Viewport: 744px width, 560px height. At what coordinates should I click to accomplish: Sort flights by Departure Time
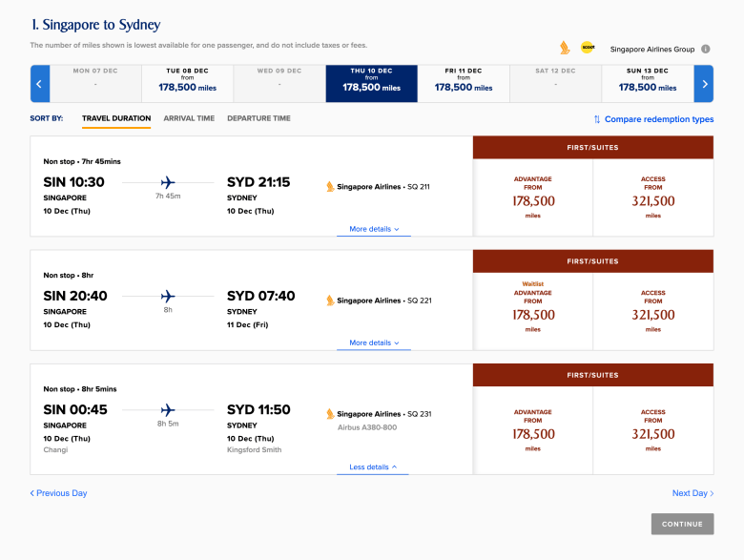[258, 119]
